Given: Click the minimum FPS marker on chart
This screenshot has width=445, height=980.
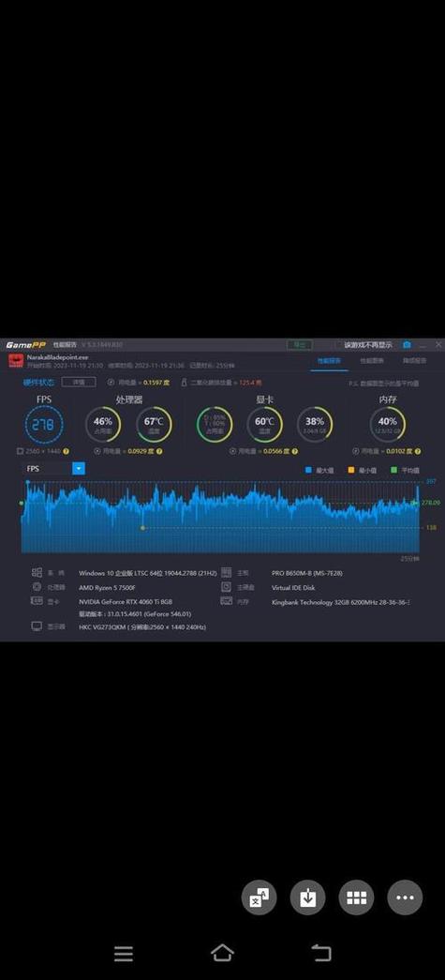Looking at the screenshot, I should [143, 528].
